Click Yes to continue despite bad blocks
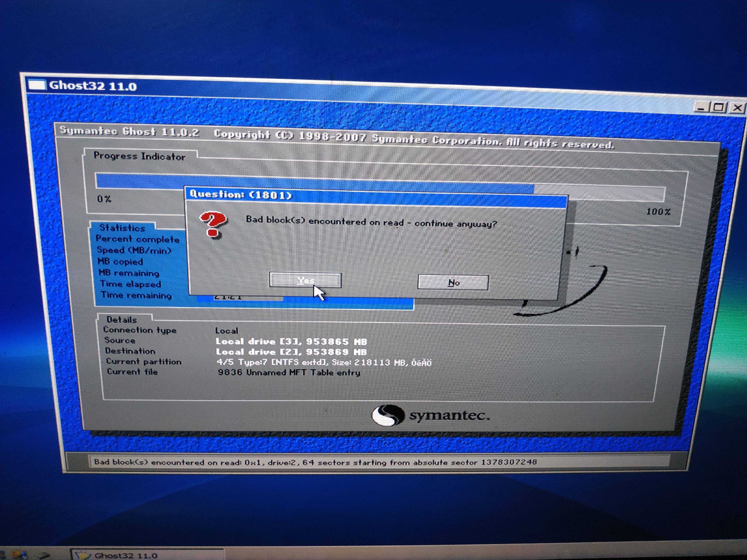Screen dimensions: 747x560 [x=305, y=280]
